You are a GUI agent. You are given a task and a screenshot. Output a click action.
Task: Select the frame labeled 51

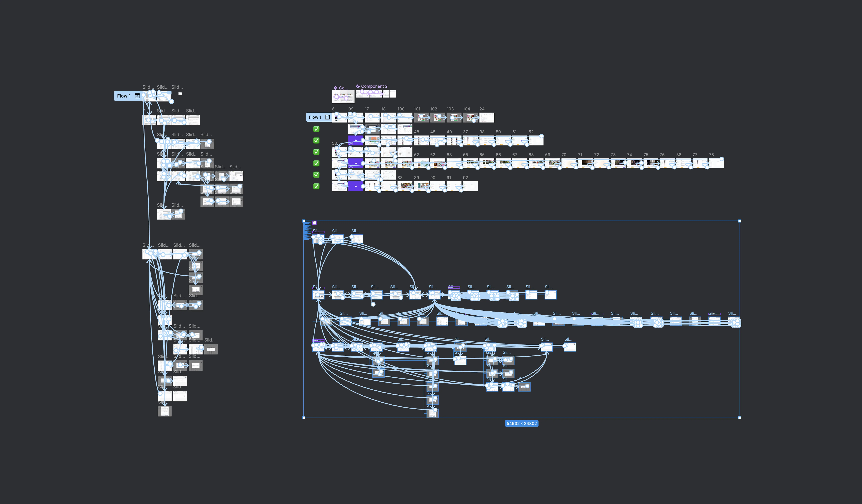tap(520, 140)
